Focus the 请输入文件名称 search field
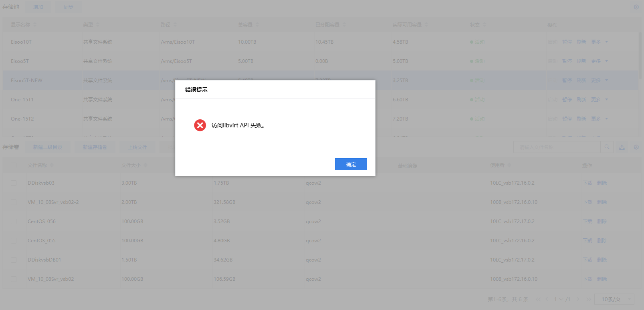644x310 pixels. click(x=557, y=147)
